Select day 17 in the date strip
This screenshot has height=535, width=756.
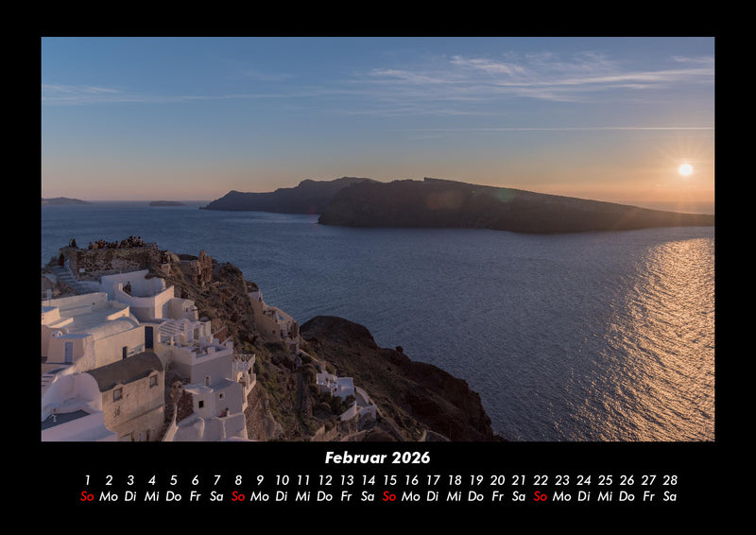(433, 480)
